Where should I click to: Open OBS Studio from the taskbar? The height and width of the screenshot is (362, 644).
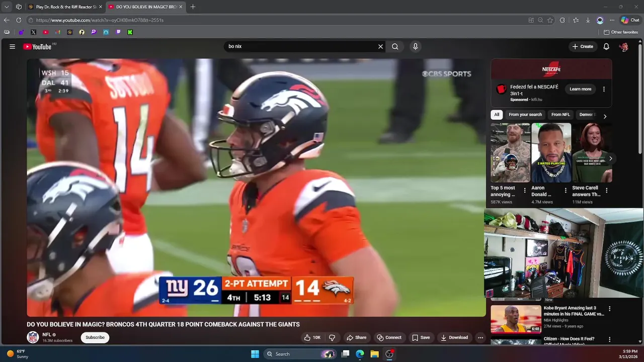coord(389,354)
